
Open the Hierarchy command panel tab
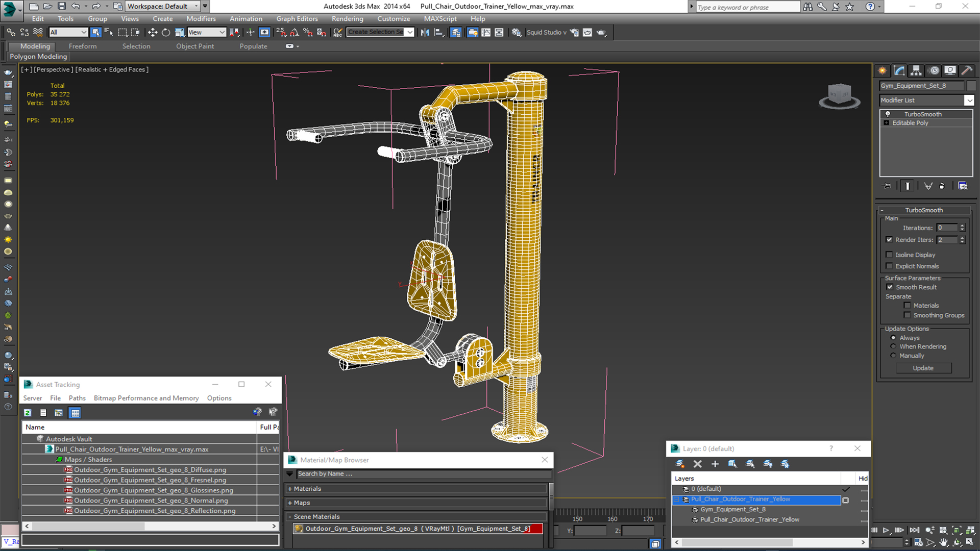(916, 70)
